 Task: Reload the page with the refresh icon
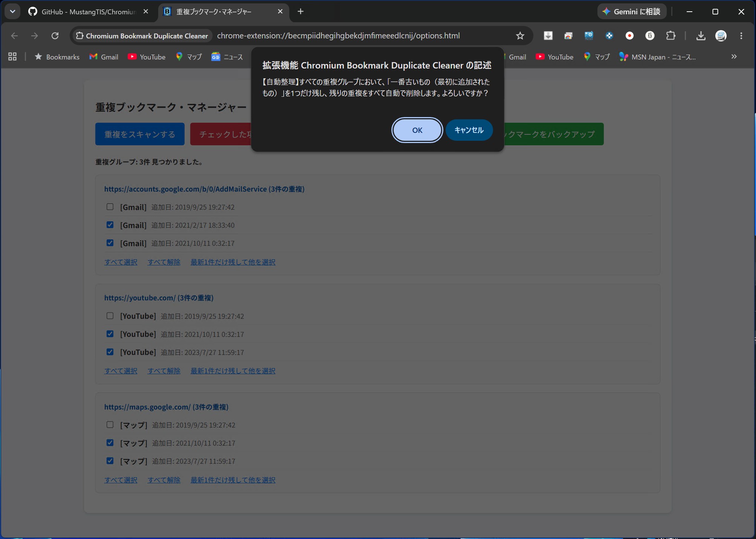pyautogui.click(x=55, y=36)
